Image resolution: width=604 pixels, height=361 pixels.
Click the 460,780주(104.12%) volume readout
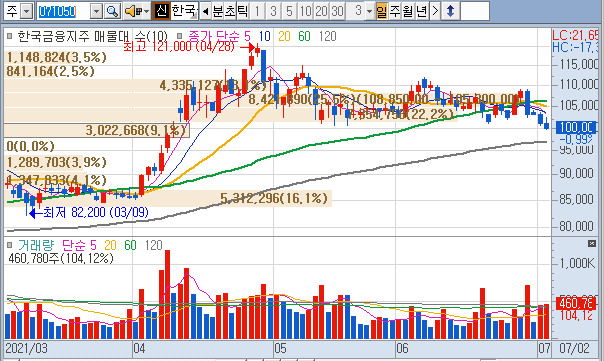coord(61,258)
